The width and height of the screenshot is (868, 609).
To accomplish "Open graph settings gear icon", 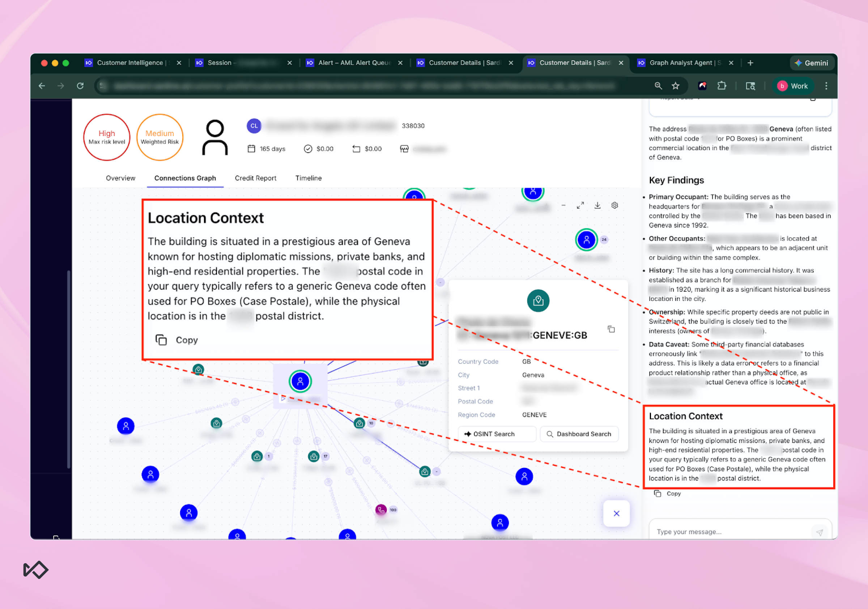I will [x=615, y=205].
